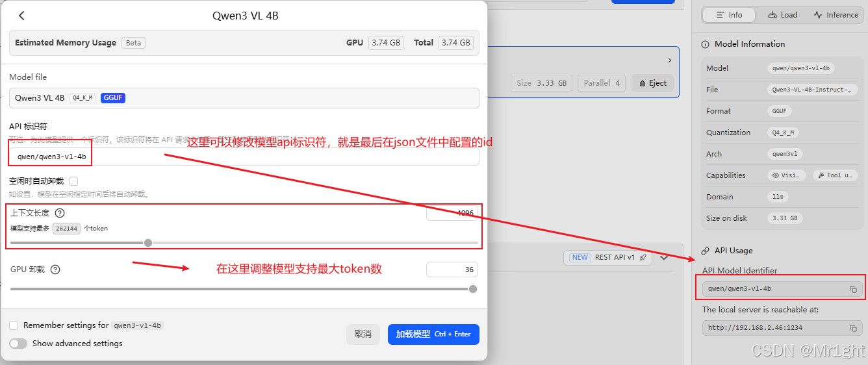Click the API Usage link icon
Screen dimensions: 868x365
[705, 251]
